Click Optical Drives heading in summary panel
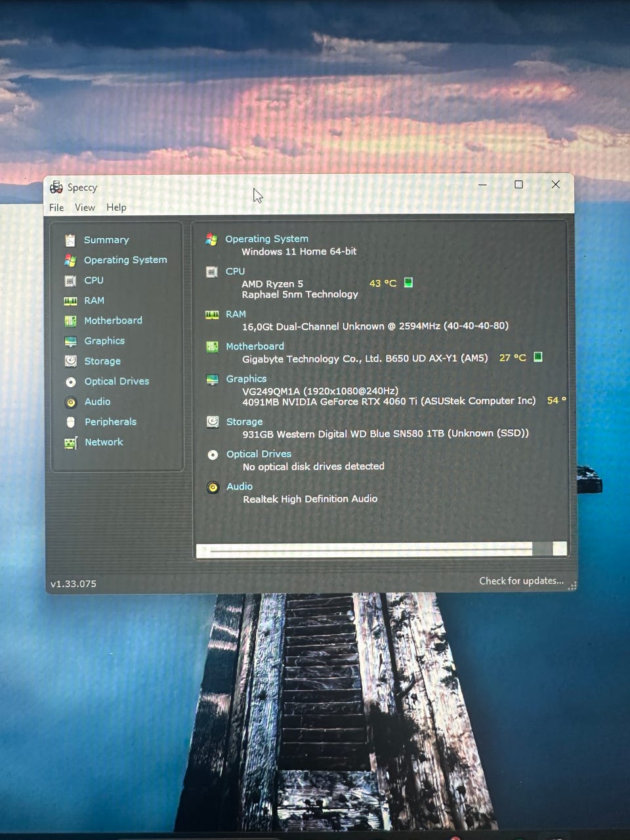 point(259,454)
